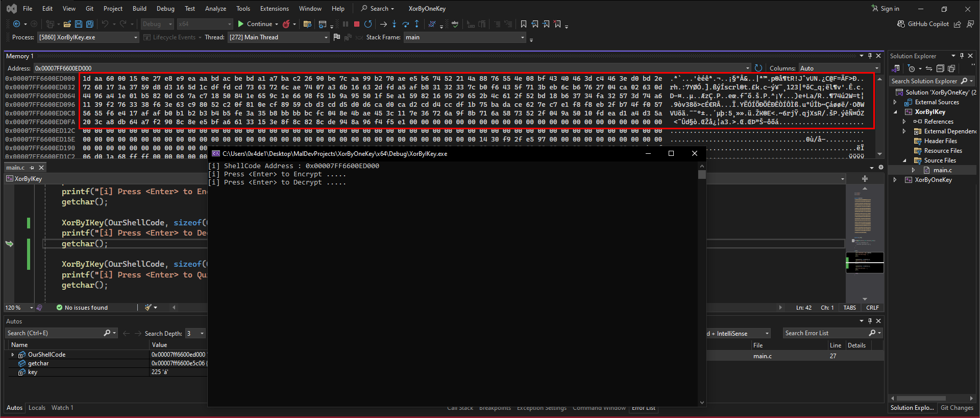
Task: Open the Extensions menu
Action: 274,9
